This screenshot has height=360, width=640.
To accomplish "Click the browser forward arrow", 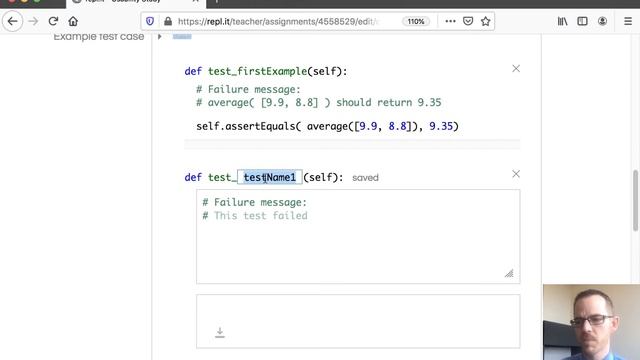I will pos(33,21).
